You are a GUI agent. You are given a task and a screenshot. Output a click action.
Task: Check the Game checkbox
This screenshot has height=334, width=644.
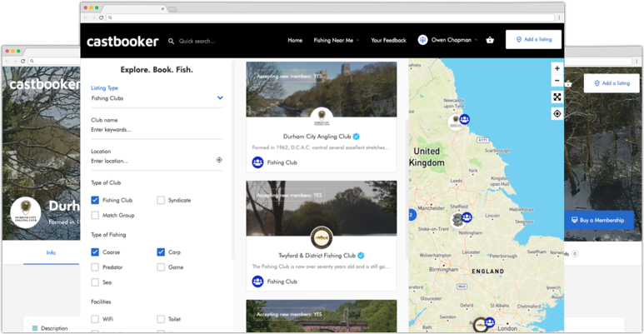point(161,267)
